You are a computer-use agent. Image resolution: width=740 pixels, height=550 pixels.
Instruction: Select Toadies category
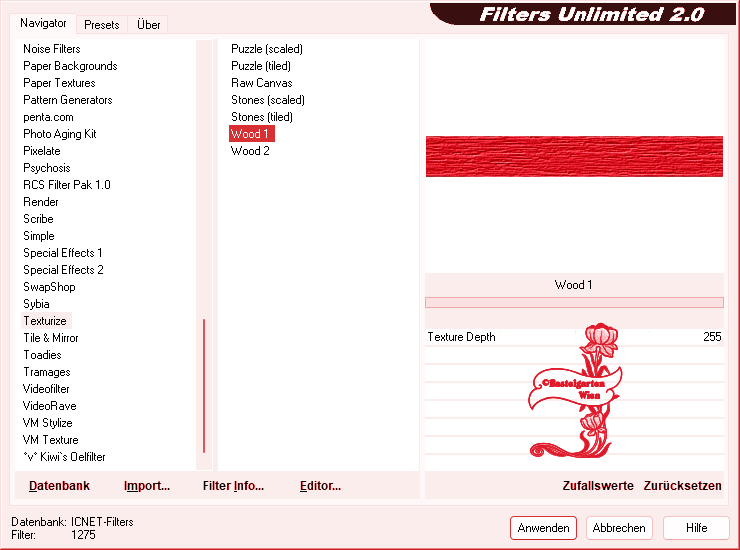(42, 355)
